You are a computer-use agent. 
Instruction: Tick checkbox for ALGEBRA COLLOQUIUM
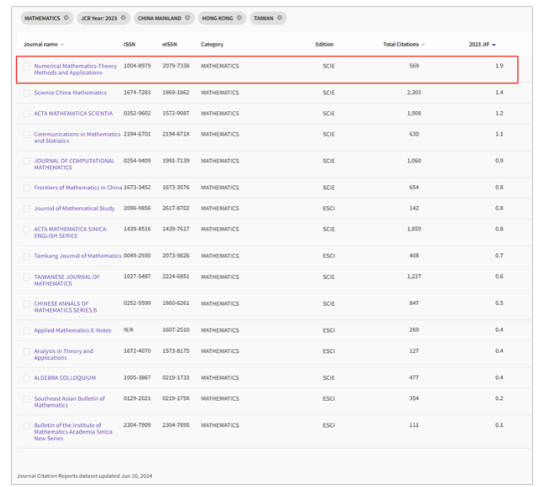(27, 378)
